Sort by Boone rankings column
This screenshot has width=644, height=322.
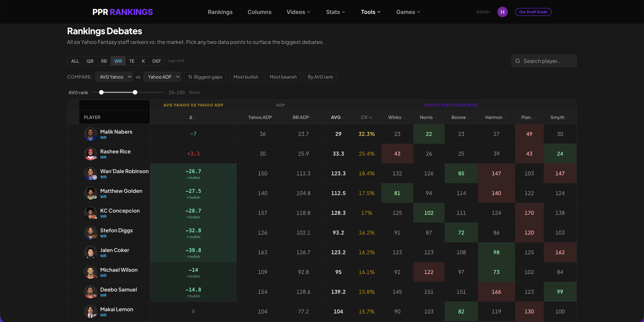pos(461,117)
